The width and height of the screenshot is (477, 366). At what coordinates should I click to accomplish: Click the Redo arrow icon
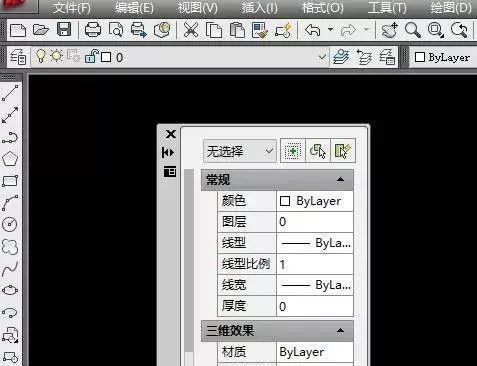click(348, 30)
